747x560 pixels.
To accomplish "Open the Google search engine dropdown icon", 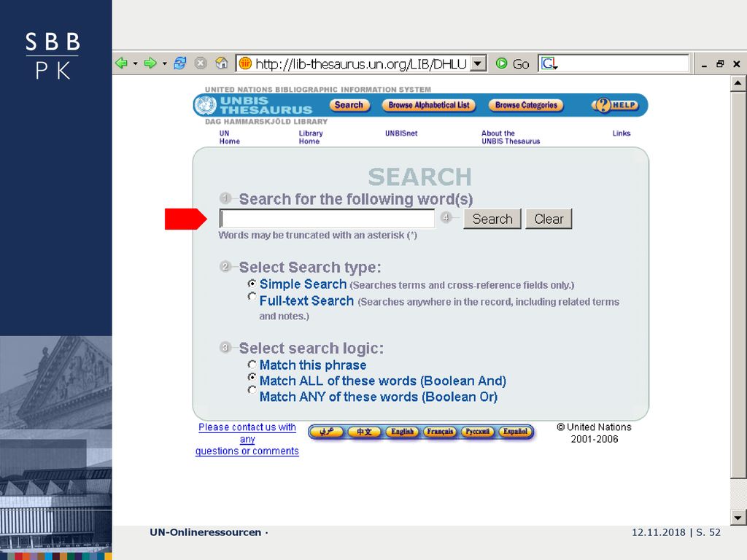I will (549, 63).
